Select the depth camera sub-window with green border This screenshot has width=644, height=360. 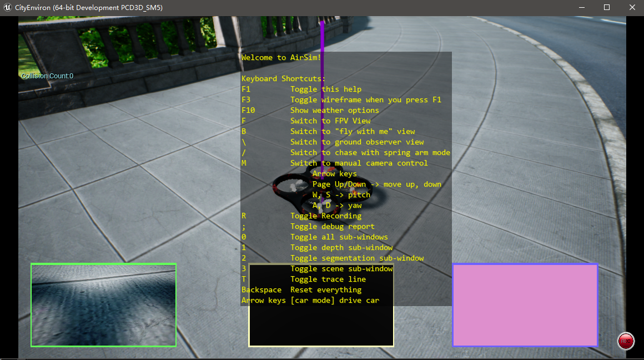coord(103,304)
